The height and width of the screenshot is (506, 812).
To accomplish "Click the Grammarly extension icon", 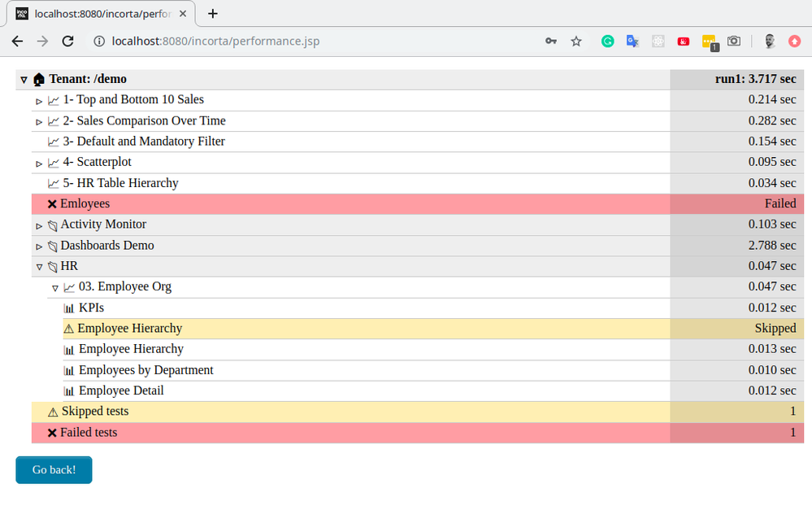I will 607,41.
